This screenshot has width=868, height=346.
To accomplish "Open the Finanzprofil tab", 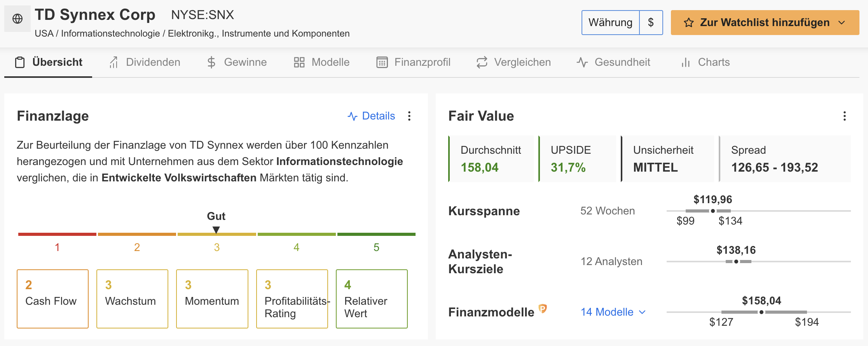I will coord(413,62).
